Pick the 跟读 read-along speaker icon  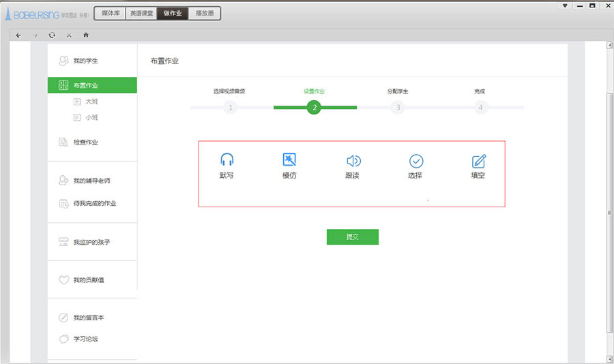pos(353,161)
